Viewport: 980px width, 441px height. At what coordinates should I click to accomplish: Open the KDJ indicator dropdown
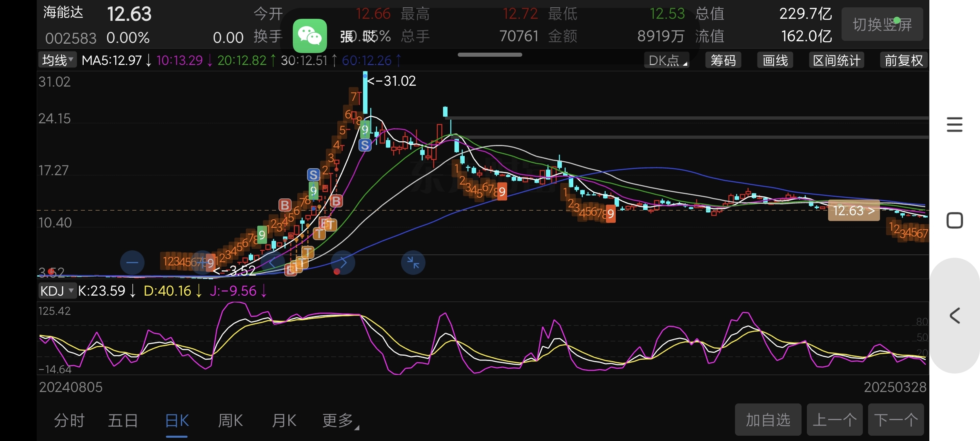click(58, 291)
